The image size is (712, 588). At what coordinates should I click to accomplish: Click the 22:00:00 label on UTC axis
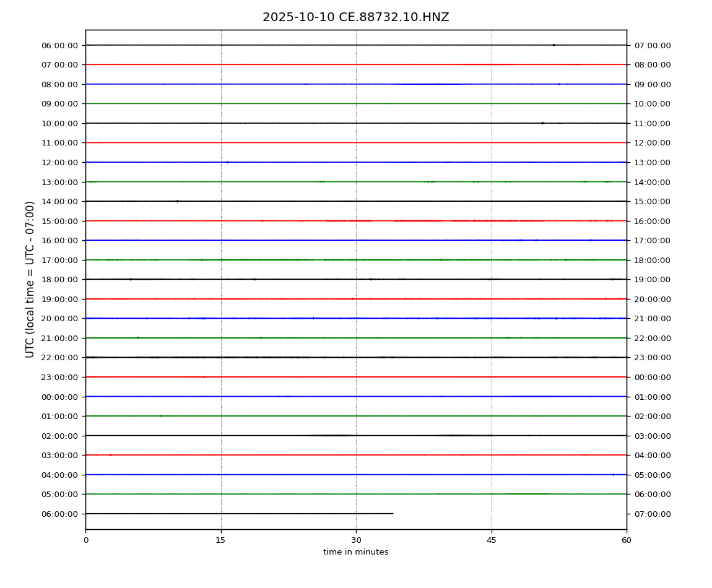click(x=60, y=358)
